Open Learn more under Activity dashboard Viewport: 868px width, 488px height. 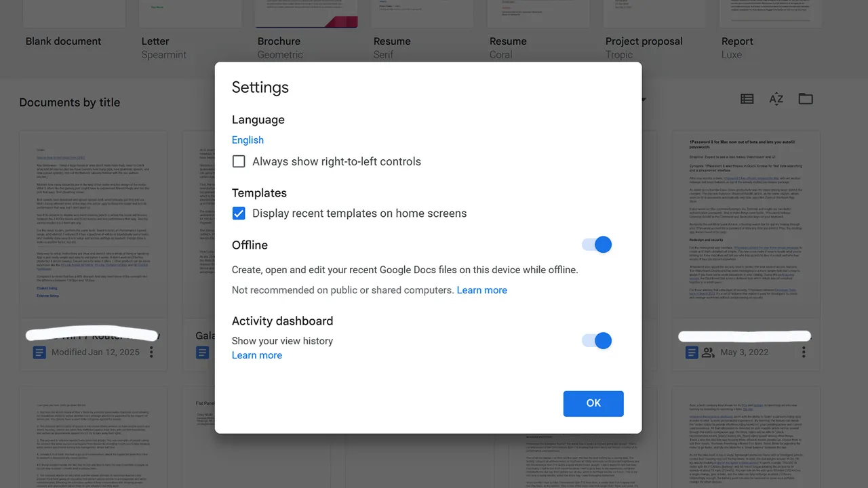[x=256, y=354]
